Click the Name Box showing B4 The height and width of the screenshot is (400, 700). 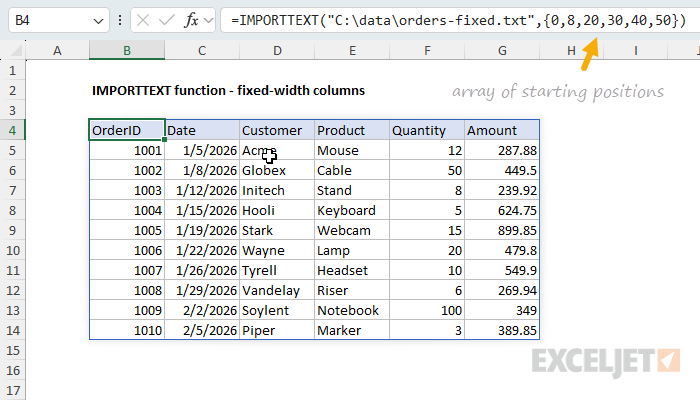tap(59, 20)
